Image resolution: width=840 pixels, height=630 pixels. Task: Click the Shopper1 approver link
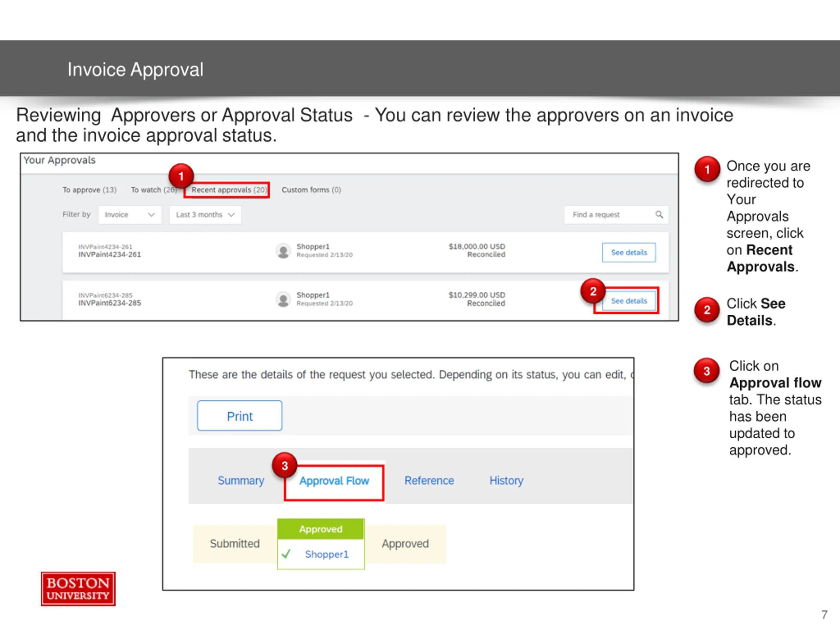[327, 554]
